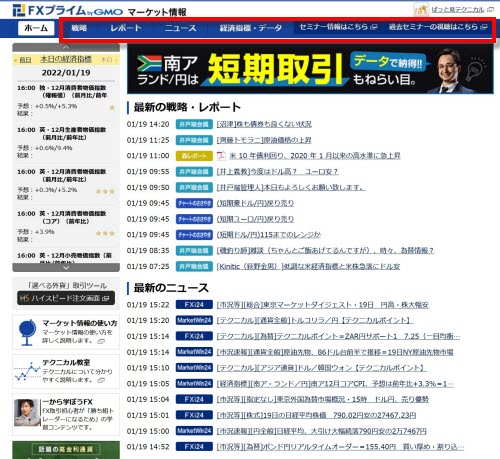Click the yellow レポート badge in the 01/19 11:00 row

tap(194, 156)
